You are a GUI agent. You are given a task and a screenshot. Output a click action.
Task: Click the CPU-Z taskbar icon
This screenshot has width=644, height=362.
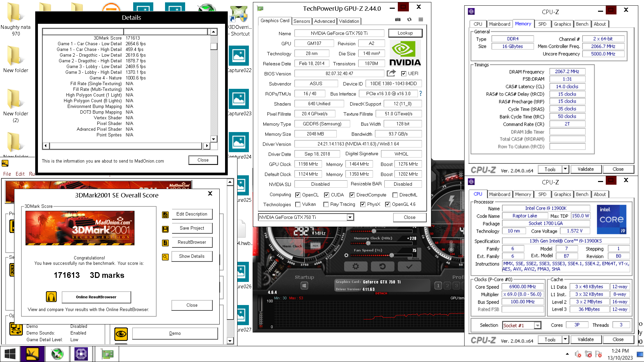click(81, 354)
